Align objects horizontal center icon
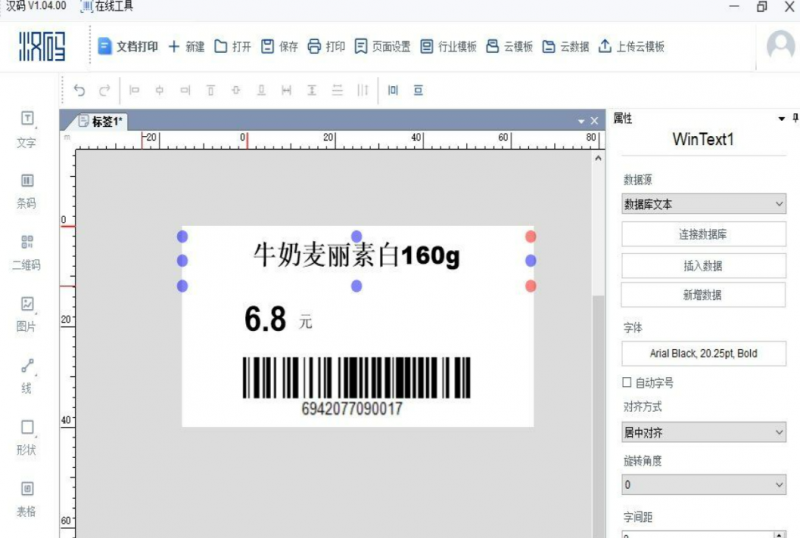Viewport: 800px width, 538px height. 160,90
